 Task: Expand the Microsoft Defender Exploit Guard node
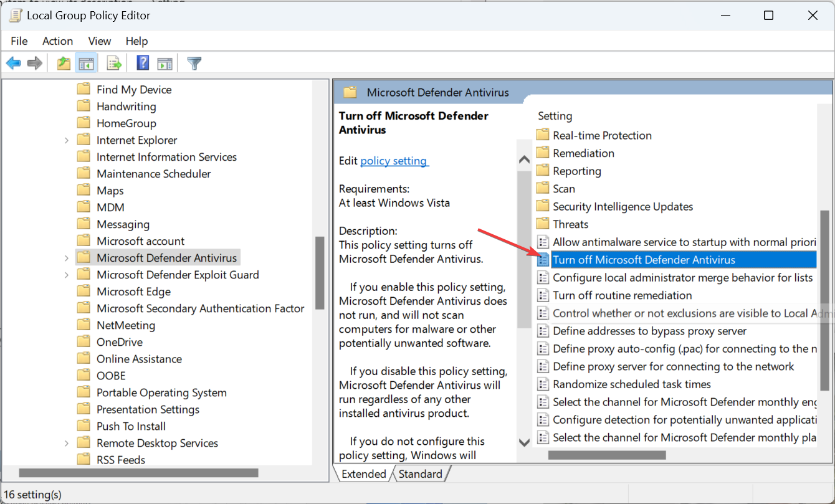pyautogui.click(x=67, y=275)
